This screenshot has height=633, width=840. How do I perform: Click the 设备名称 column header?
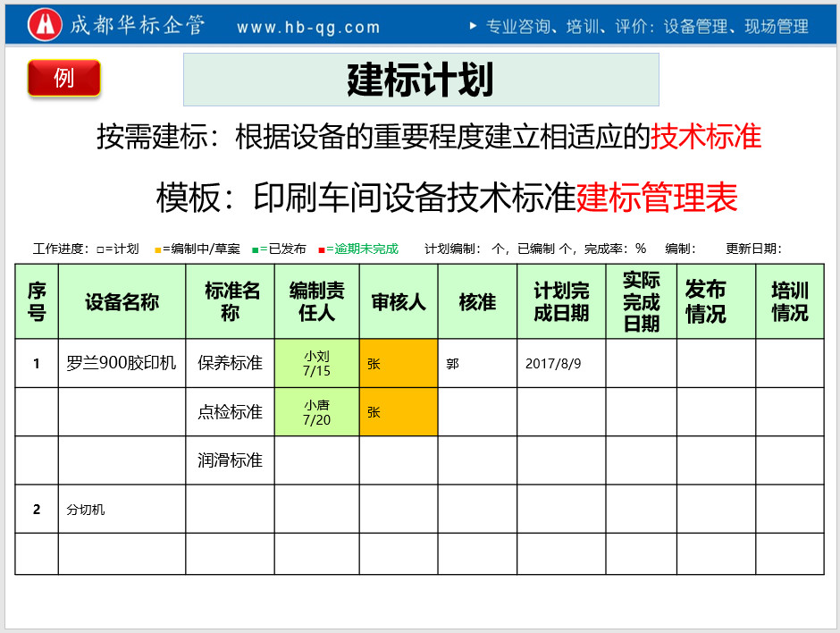[x=122, y=302]
